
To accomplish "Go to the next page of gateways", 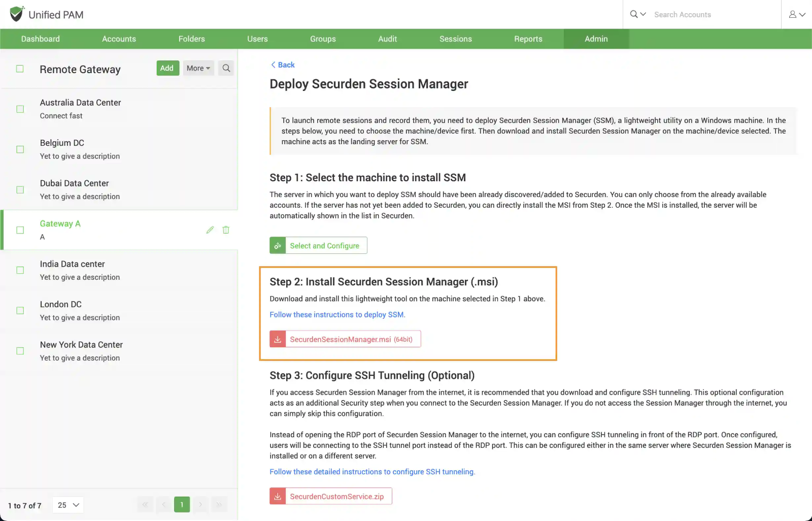I will coord(200,504).
